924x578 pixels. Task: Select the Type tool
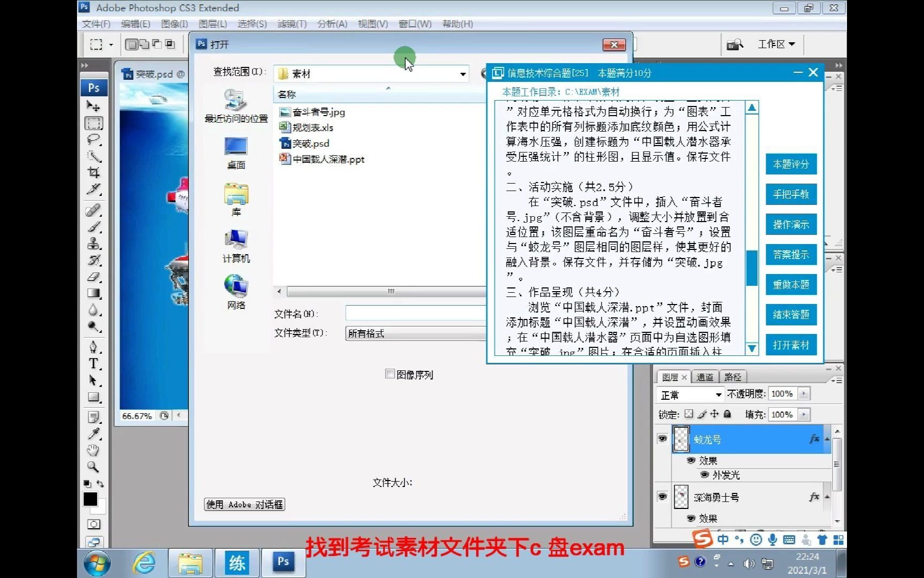click(x=94, y=364)
